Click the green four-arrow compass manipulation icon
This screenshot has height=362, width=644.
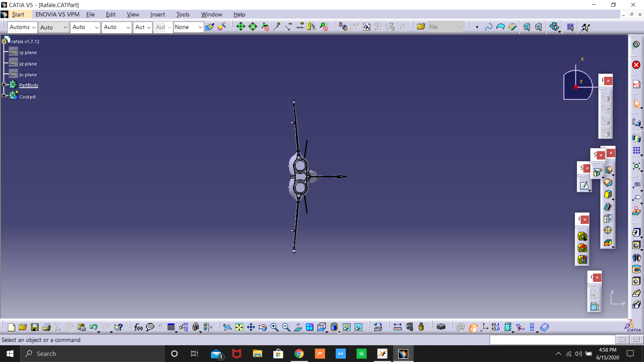(241, 27)
